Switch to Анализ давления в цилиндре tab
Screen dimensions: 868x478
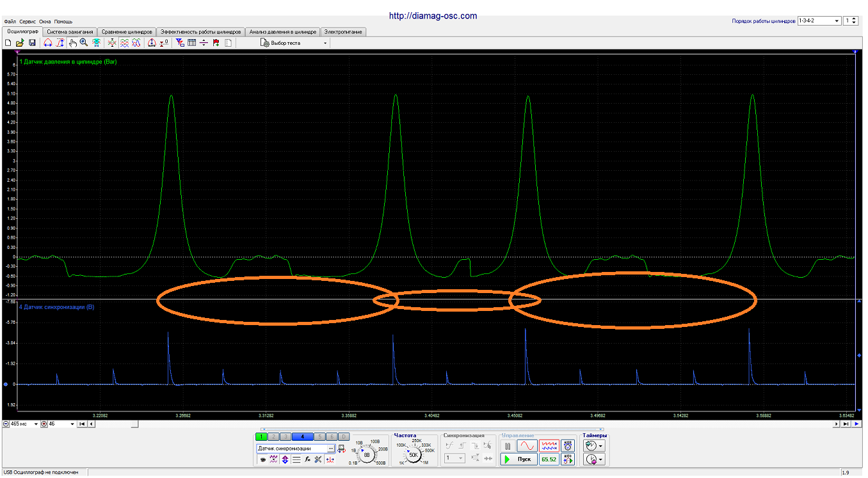point(283,31)
